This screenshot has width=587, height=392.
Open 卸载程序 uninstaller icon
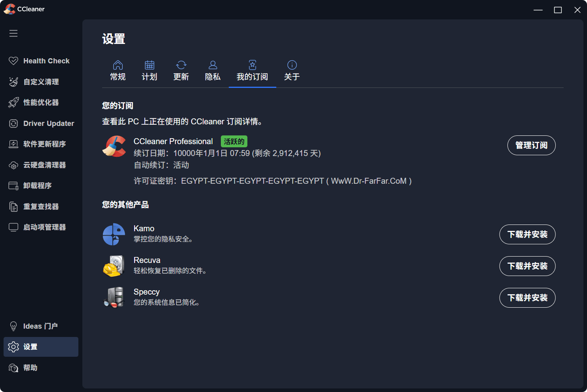pyautogui.click(x=13, y=185)
